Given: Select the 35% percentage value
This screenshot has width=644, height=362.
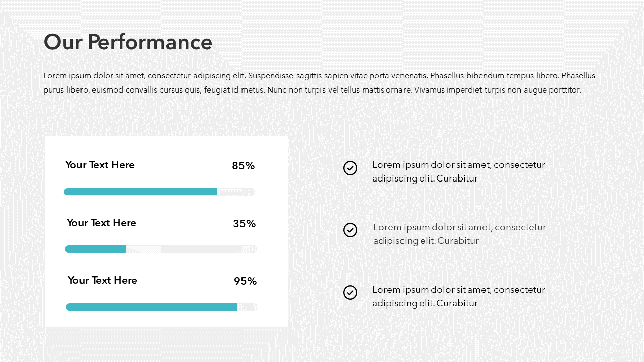Looking at the screenshot, I should point(245,224).
